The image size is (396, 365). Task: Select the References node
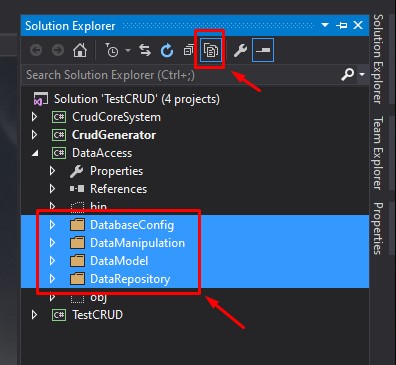coord(118,189)
